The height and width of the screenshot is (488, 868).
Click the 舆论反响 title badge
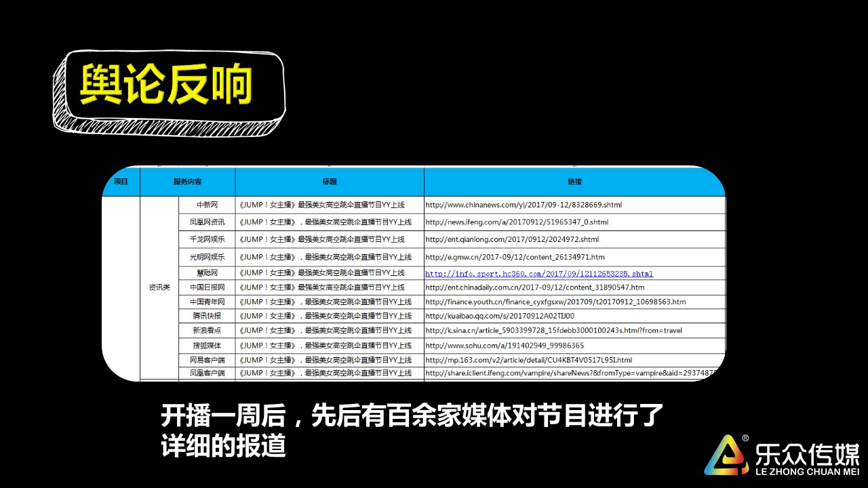click(x=167, y=86)
